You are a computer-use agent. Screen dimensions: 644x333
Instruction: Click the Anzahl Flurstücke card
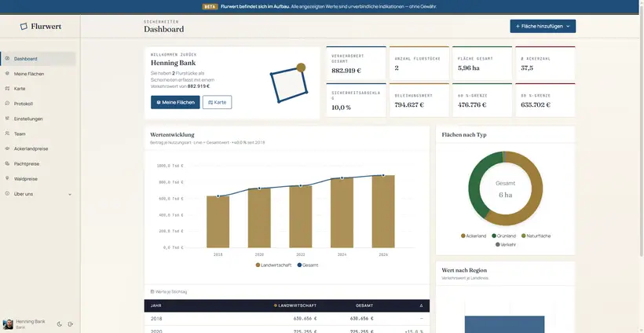pos(419,64)
